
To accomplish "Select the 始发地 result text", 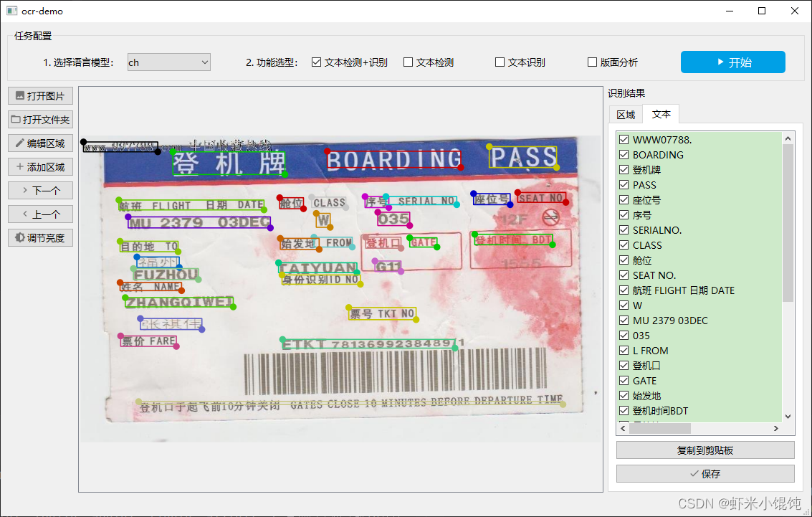I will pos(646,395).
